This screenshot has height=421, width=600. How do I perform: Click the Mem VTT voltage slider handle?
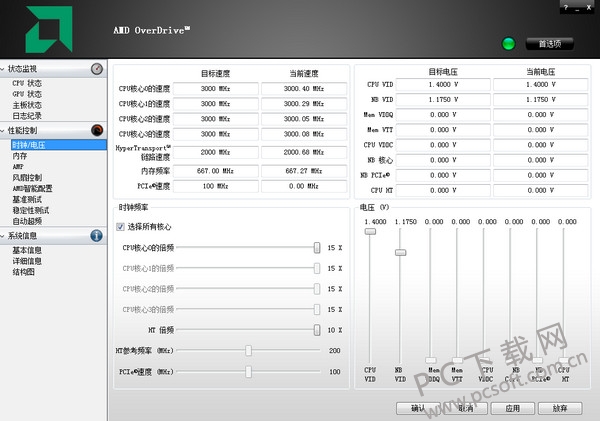[x=457, y=360]
